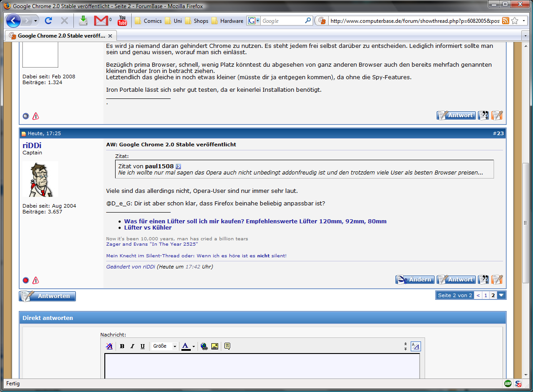Open the Lüfter 120mm, 92mm, 80mm recommendation link
This screenshot has width=533, height=392.
255,221
